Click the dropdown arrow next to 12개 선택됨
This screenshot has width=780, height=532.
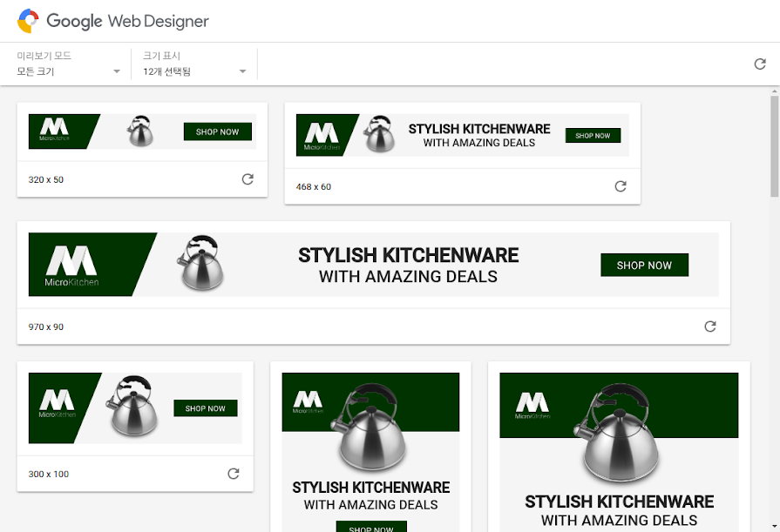pos(243,71)
